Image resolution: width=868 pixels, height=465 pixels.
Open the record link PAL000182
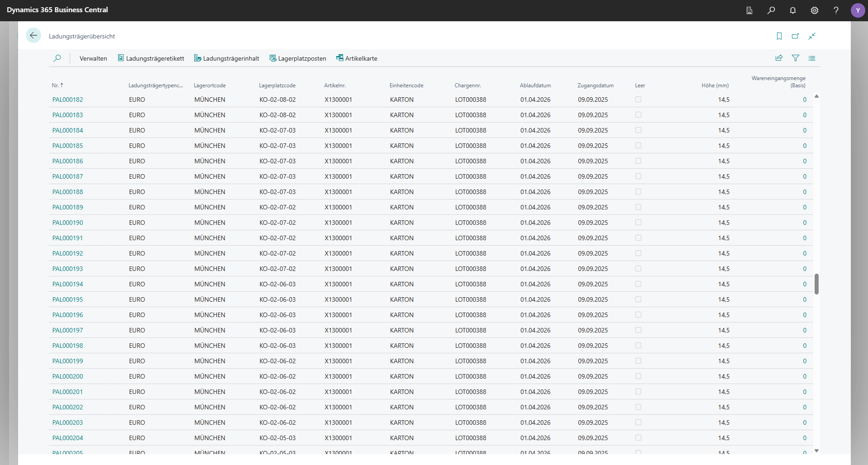click(x=67, y=99)
